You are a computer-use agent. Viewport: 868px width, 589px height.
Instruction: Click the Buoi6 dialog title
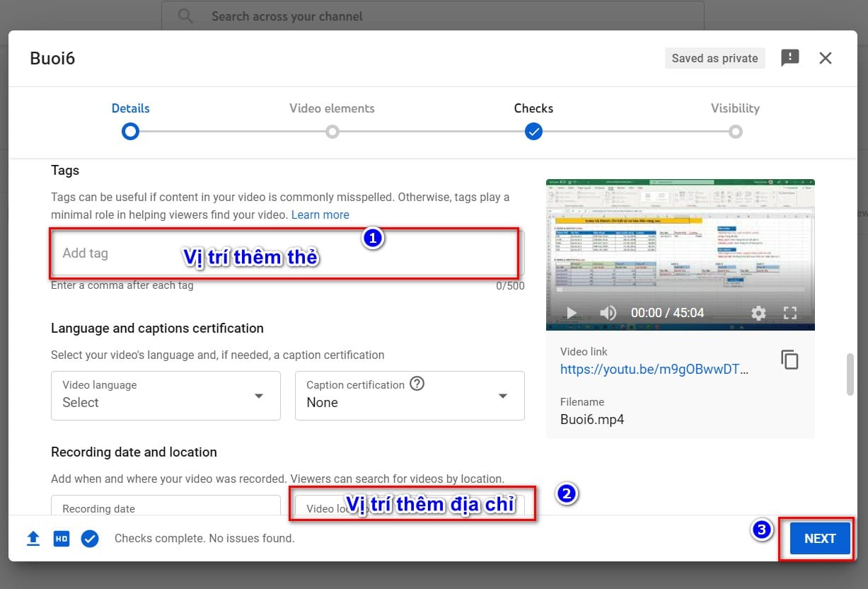pyautogui.click(x=52, y=58)
